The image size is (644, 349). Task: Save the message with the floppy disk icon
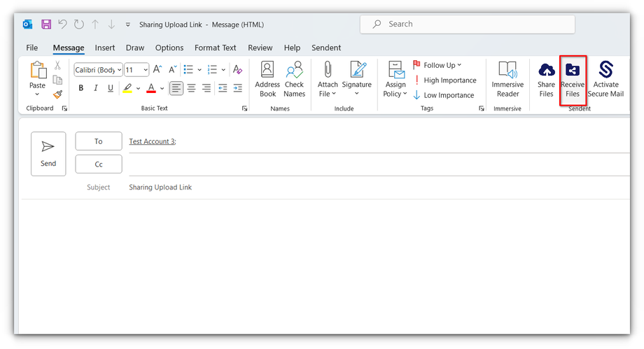click(x=46, y=24)
